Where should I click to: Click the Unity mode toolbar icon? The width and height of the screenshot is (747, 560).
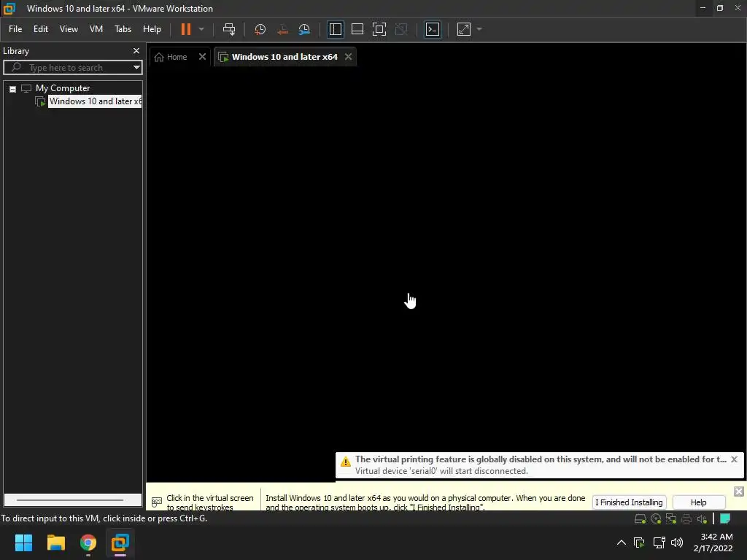click(401, 29)
